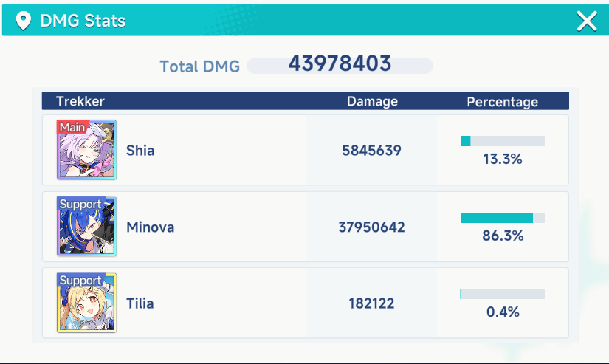Click the Support tag on Minova's portrait

pos(80,204)
